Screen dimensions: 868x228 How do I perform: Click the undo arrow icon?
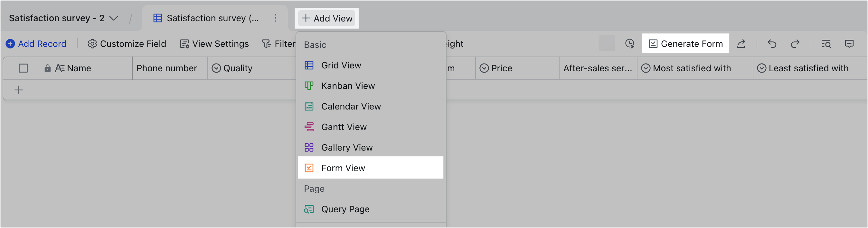[x=772, y=43]
